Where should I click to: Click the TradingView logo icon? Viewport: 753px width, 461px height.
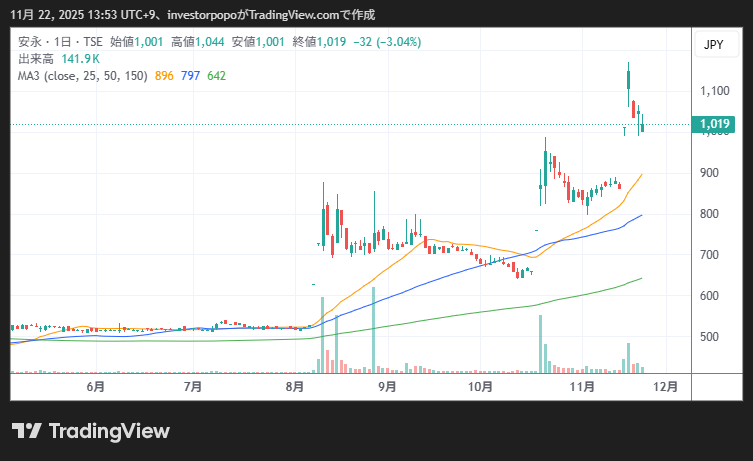point(27,431)
